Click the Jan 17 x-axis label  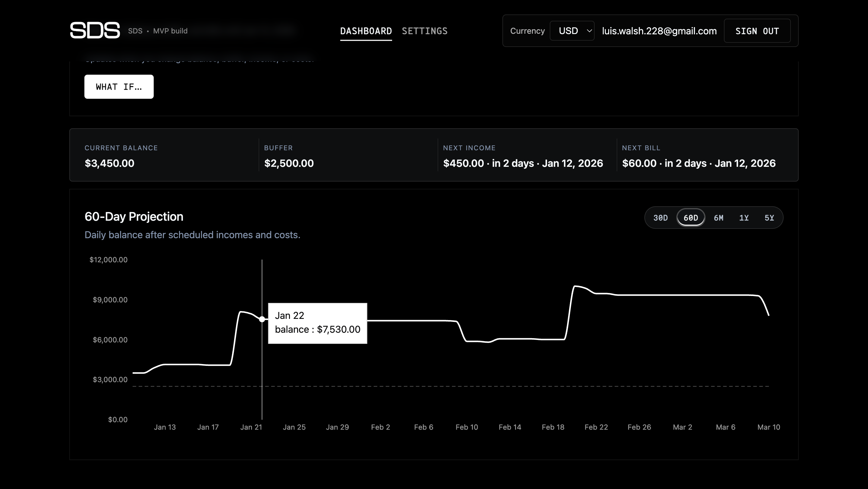pyautogui.click(x=208, y=427)
